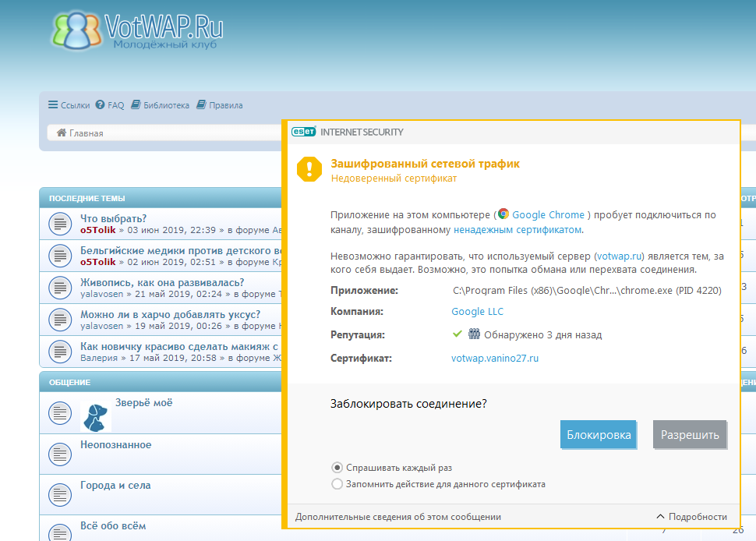Expand the Подробности details section
Image resolution: width=756 pixels, height=541 pixels.
point(691,517)
